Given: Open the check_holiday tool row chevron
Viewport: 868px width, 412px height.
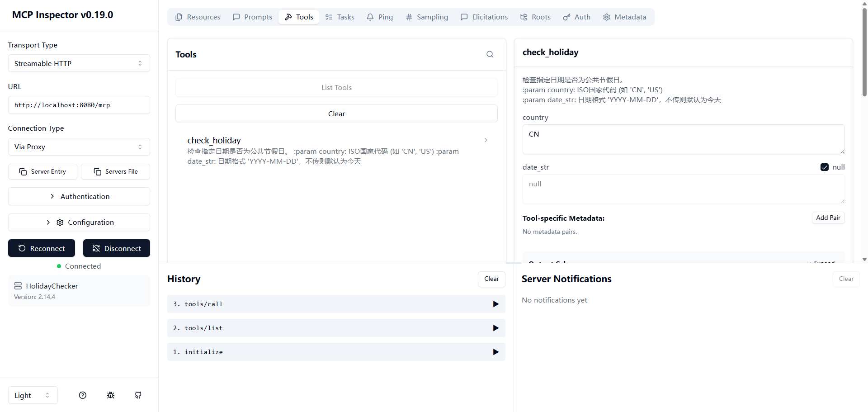Looking at the screenshot, I should click(x=486, y=140).
